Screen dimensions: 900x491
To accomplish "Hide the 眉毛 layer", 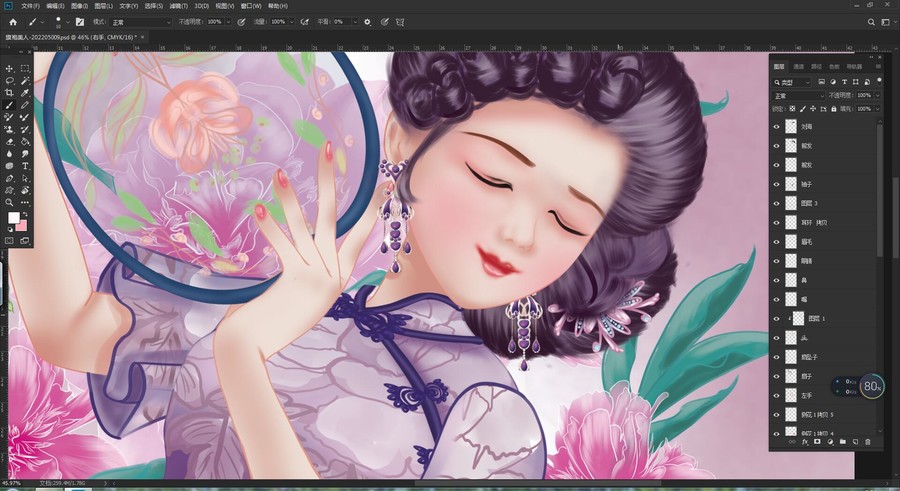I will tap(777, 242).
